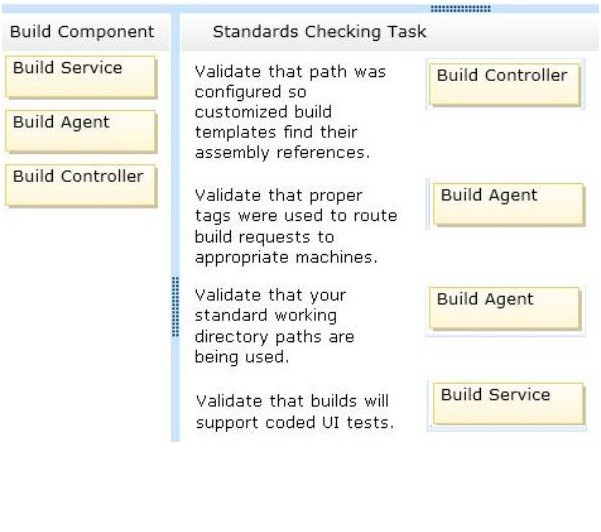
Task: Click the Standards Checking Task header
Action: pyautogui.click(x=319, y=32)
